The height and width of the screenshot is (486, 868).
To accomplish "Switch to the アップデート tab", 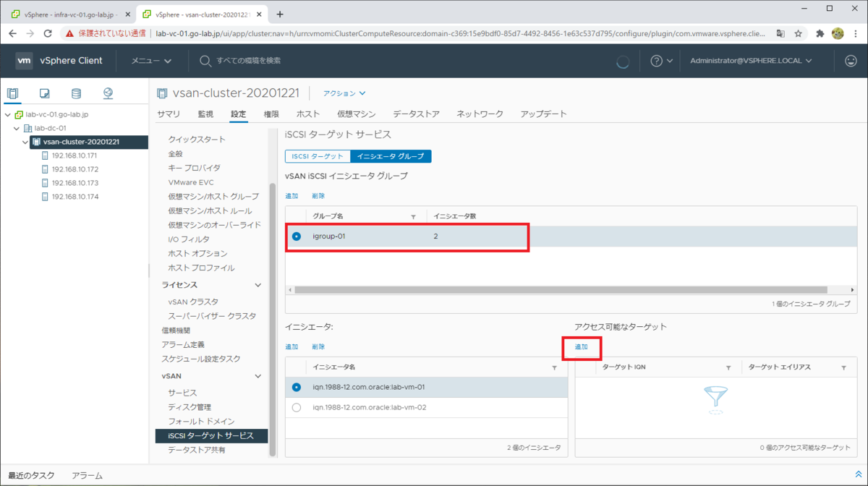I will point(544,114).
